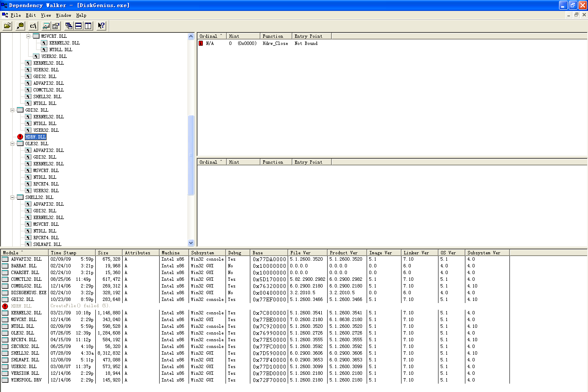
Task: Click base address 0x77EF0000 of GDI32.DLL
Action: [x=269, y=299]
